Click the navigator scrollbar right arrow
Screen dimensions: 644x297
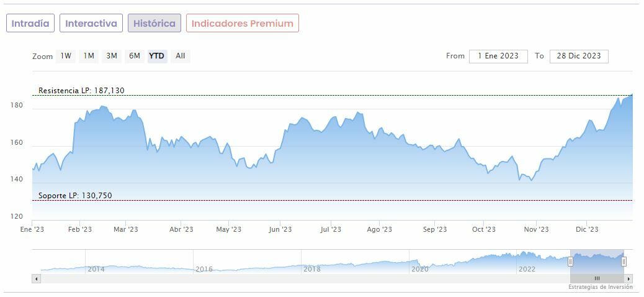(x=629, y=278)
